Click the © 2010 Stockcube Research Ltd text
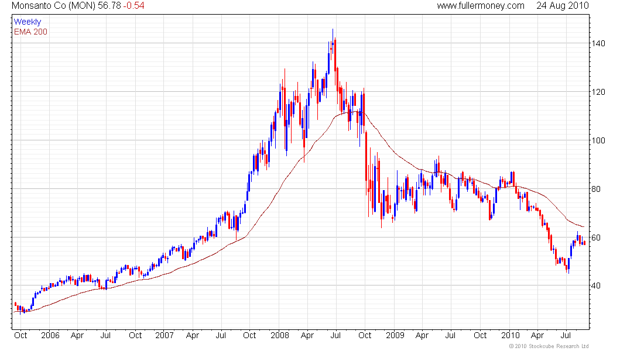The width and height of the screenshot is (644, 351). tap(549, 346)
